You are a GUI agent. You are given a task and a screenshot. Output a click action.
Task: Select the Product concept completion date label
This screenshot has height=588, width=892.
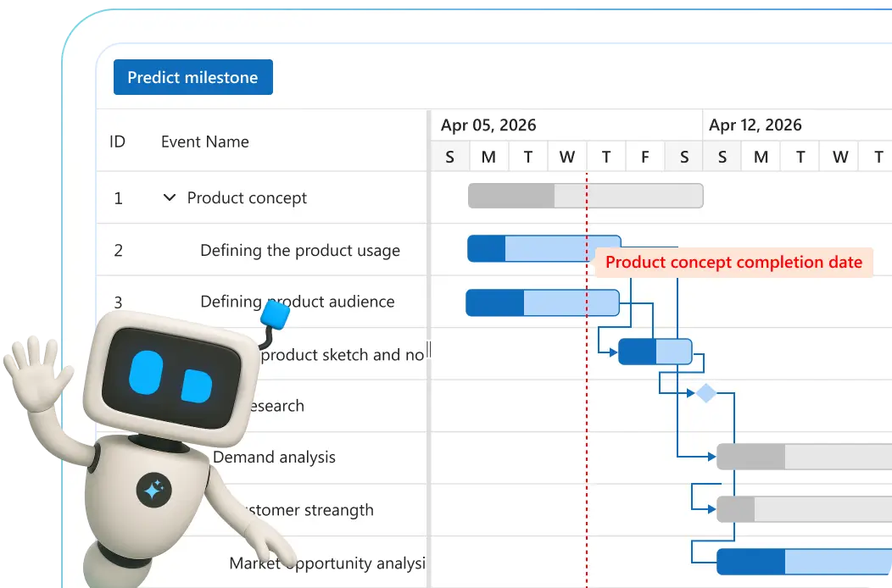pos(734,262)
